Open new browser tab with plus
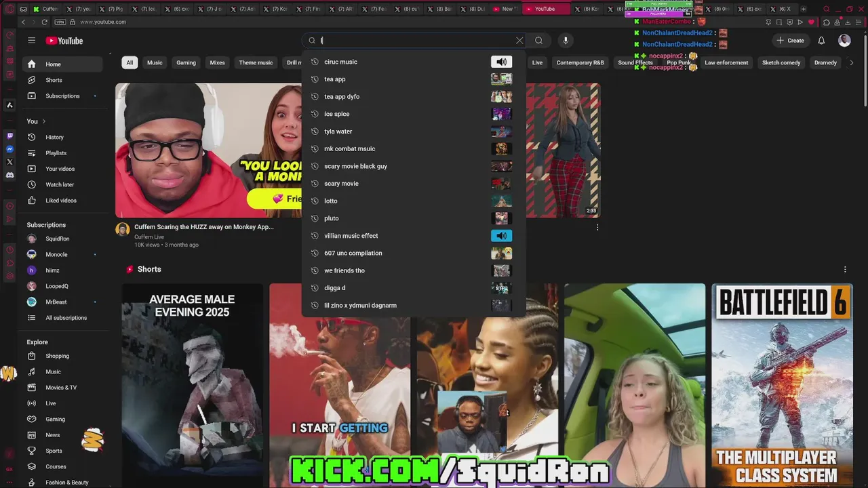 click(803, 9)
